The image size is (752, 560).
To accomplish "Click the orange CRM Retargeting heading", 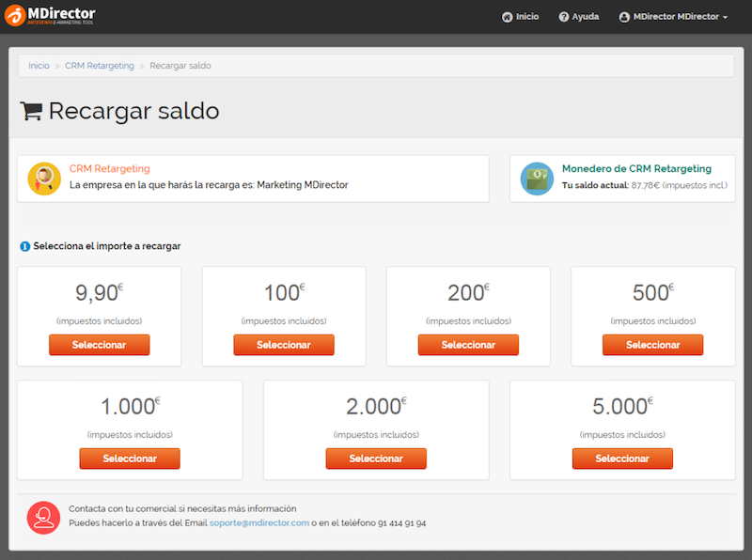I will (x=110, y=169).
